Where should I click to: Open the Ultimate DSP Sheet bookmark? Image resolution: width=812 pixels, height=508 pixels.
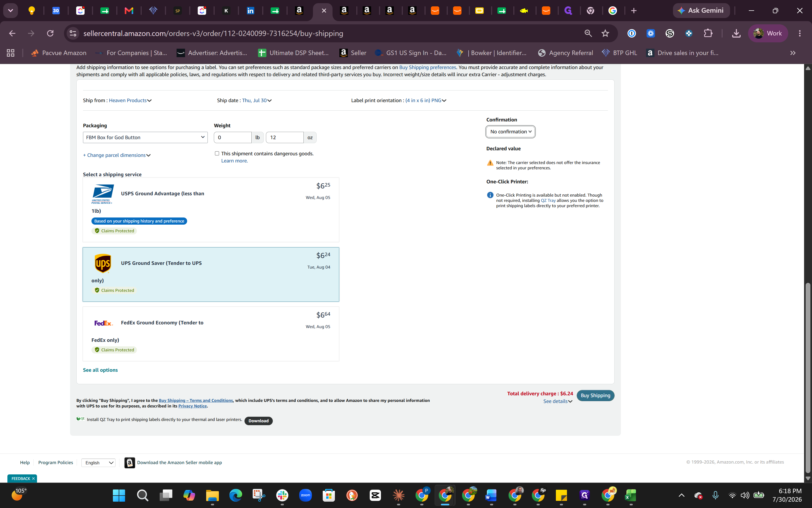(294, 53)
